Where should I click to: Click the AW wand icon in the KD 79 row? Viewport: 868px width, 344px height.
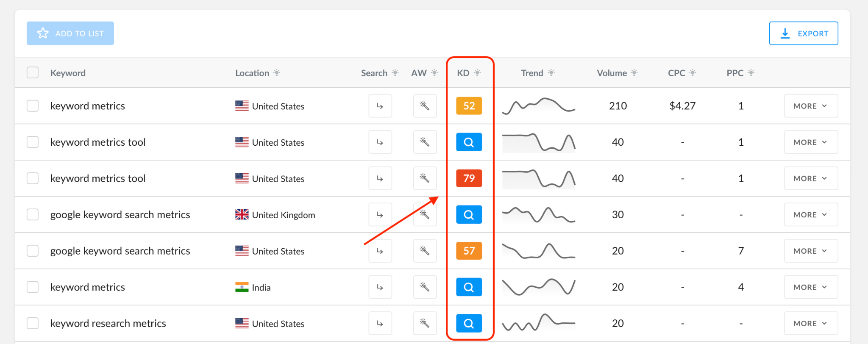tap(425, 178)
